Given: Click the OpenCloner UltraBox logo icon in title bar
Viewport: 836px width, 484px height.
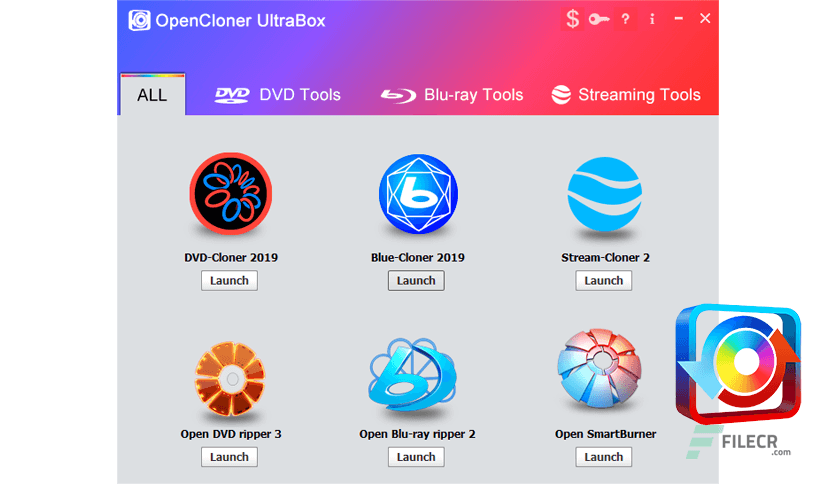Looking at the screenshot, I should tap(139, 20).
